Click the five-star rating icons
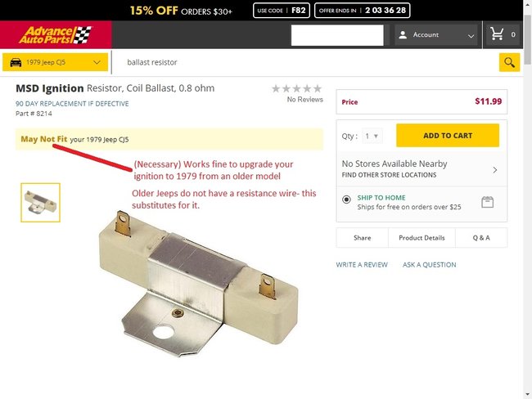This screenshot has height=399, width=532. [296, 88]
